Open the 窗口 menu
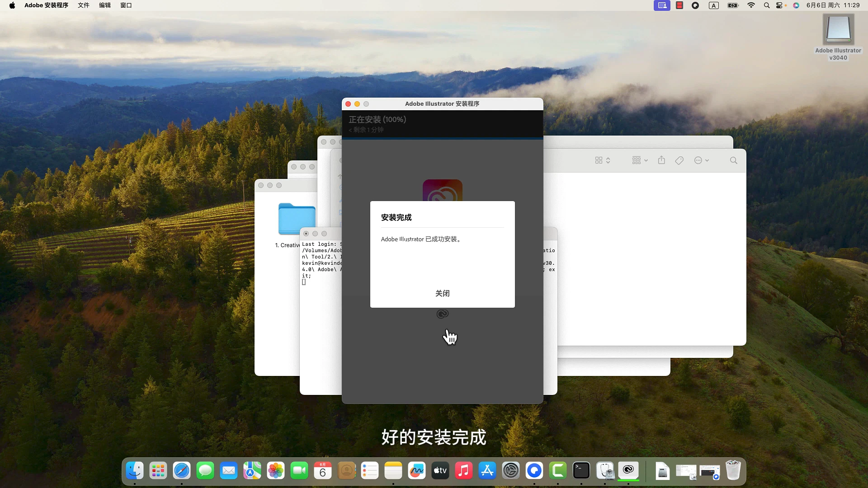 [126, 5]
